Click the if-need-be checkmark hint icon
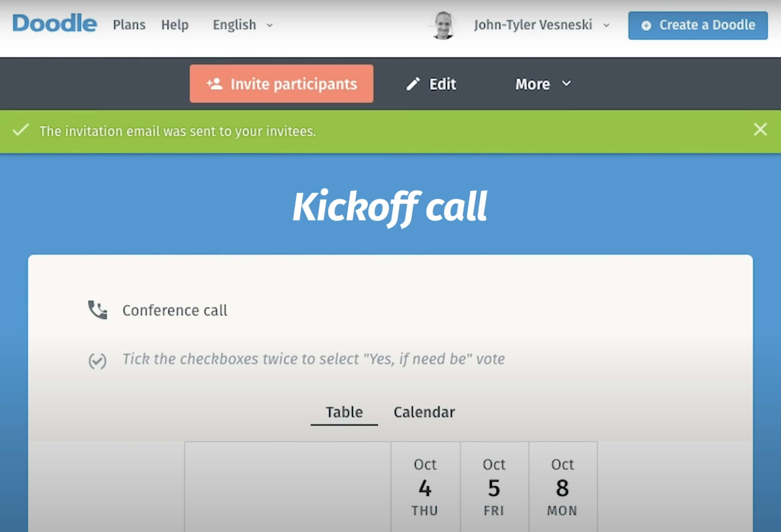Viewport: 781px width, 532px height. pyautogui.click(x=97, y=361)
